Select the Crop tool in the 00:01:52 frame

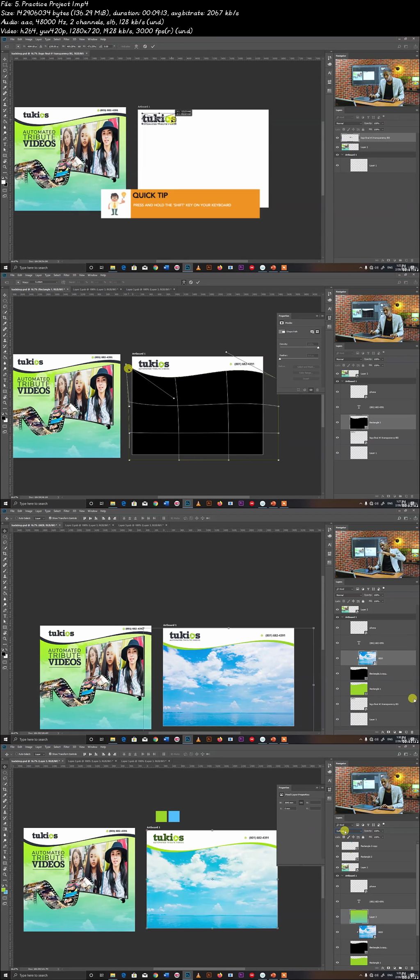point(5,82)
